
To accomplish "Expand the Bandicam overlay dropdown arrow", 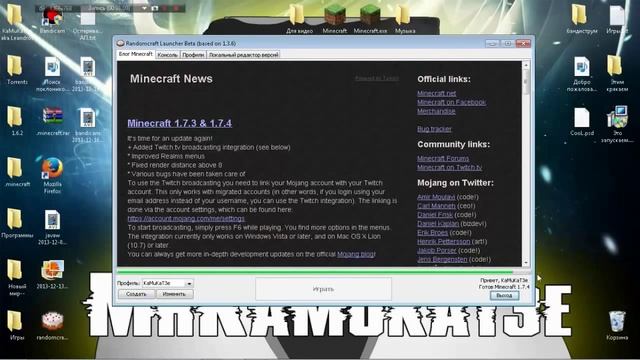I will (144, 8).
